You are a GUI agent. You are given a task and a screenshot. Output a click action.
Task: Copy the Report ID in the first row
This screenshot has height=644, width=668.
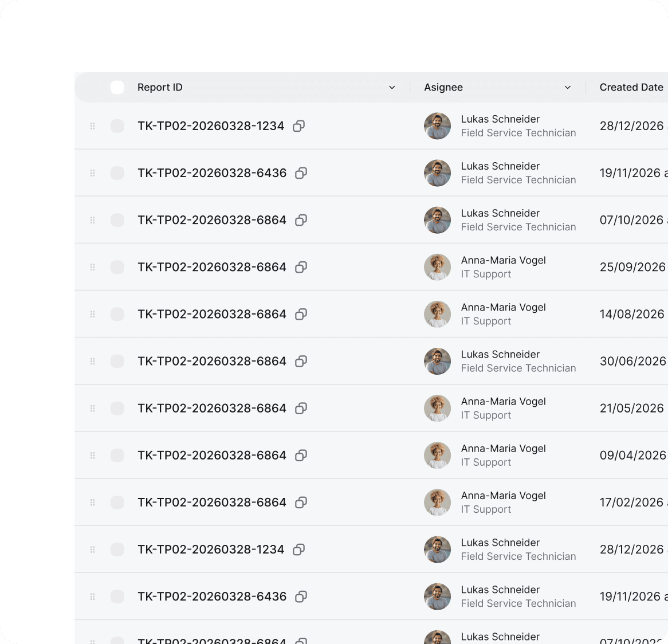[x=298, y=126]
